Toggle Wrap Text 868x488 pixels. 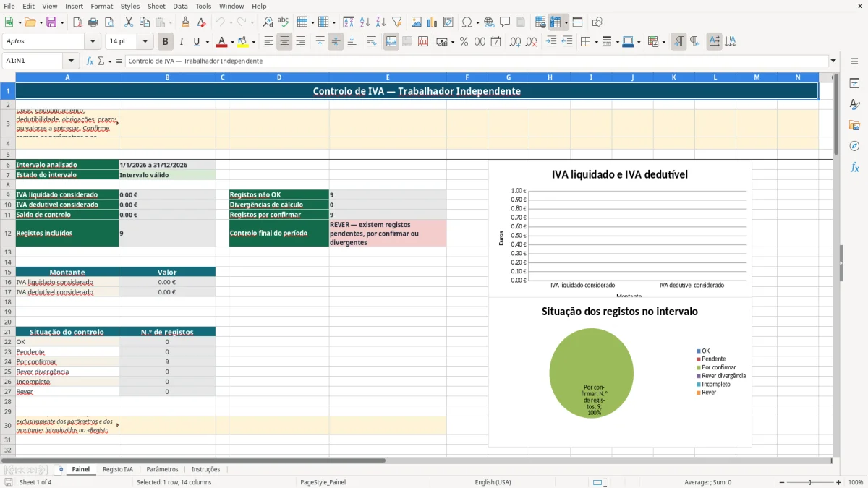click(x=372, y=42)
